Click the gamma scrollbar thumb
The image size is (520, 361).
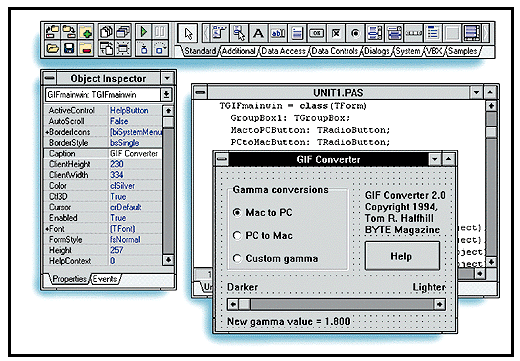[244, 304]
